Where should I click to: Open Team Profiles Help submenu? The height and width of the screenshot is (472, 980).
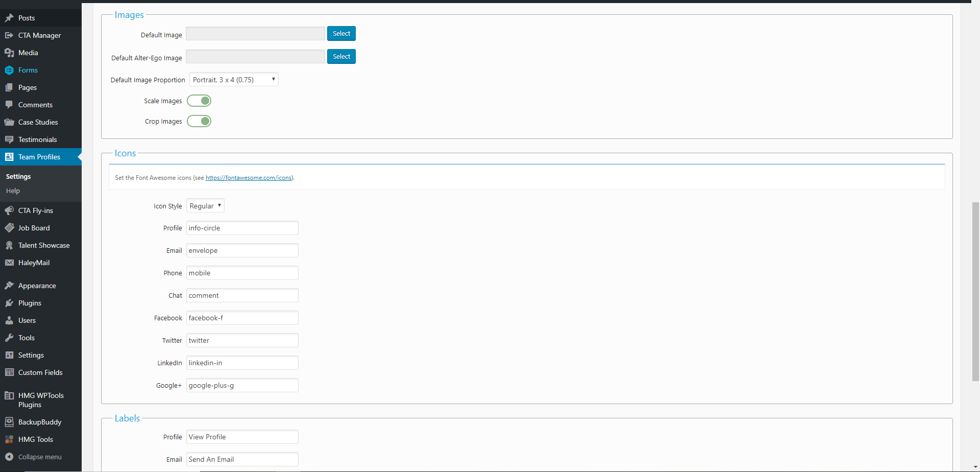point(13,191)
